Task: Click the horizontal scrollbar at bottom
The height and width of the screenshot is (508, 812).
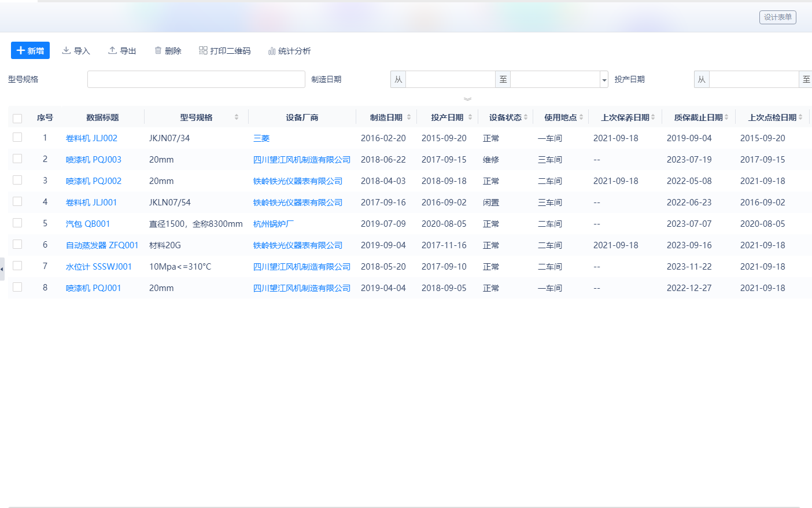Action: point(404,507)
